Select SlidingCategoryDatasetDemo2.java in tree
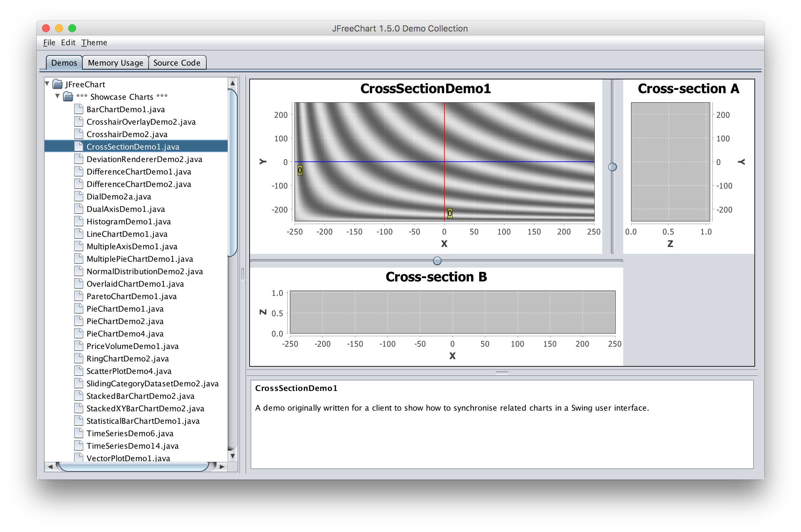Screen dimensions: 801x532 tap(152, 383)
